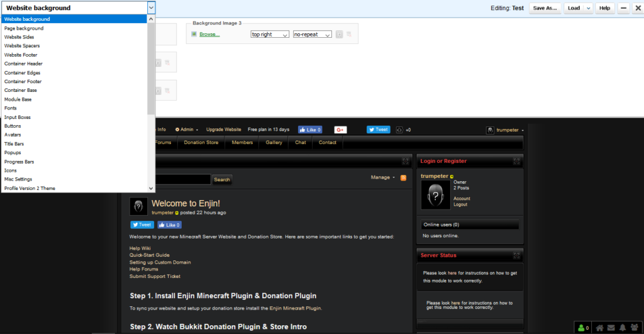The width and height of the screenshot is (644, 334).
Task: Open the Chat navigation tab
Action: click(x=301, y=143)
